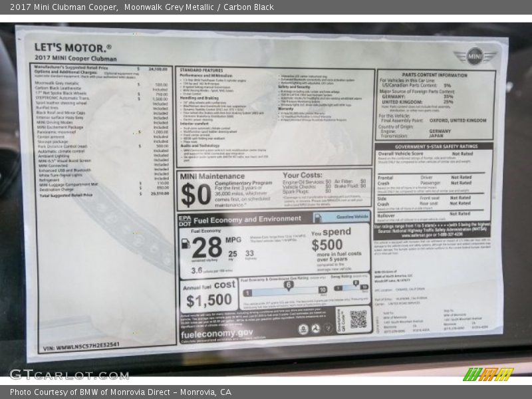532x399 pixels.
Task: Click the LET'S MOTOR heading
Action: coord(72,48)
